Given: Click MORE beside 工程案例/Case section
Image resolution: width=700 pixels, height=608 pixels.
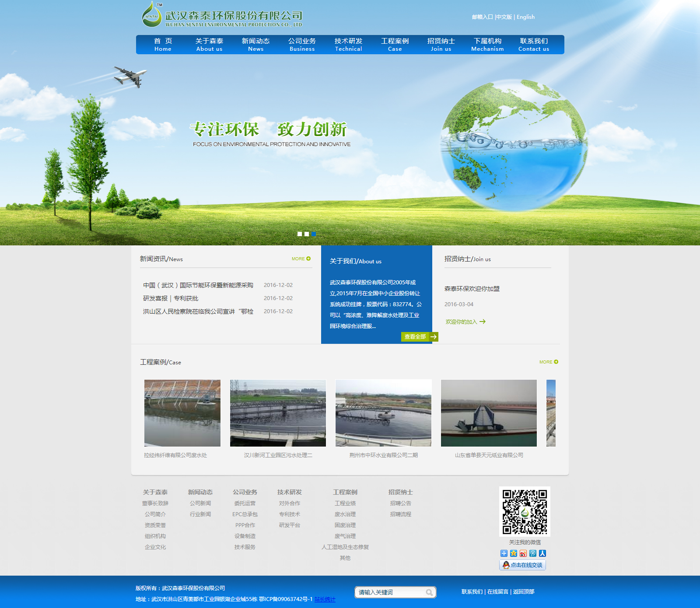Looking at the screenshot, I should click(548, 362).
